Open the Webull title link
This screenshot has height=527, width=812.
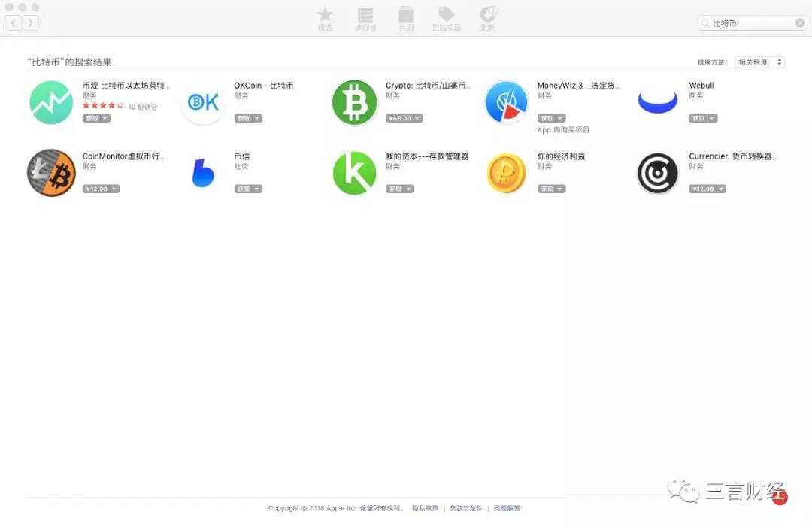(701, 86)
